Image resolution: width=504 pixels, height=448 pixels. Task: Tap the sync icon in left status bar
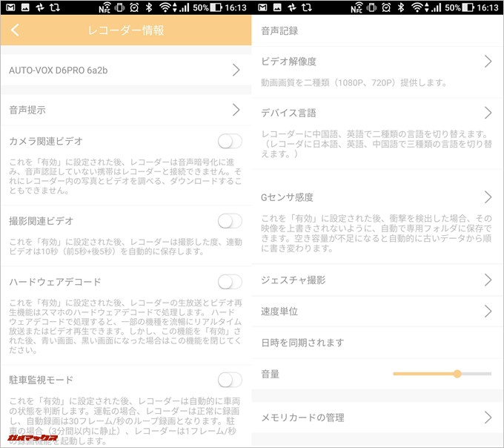55,7
